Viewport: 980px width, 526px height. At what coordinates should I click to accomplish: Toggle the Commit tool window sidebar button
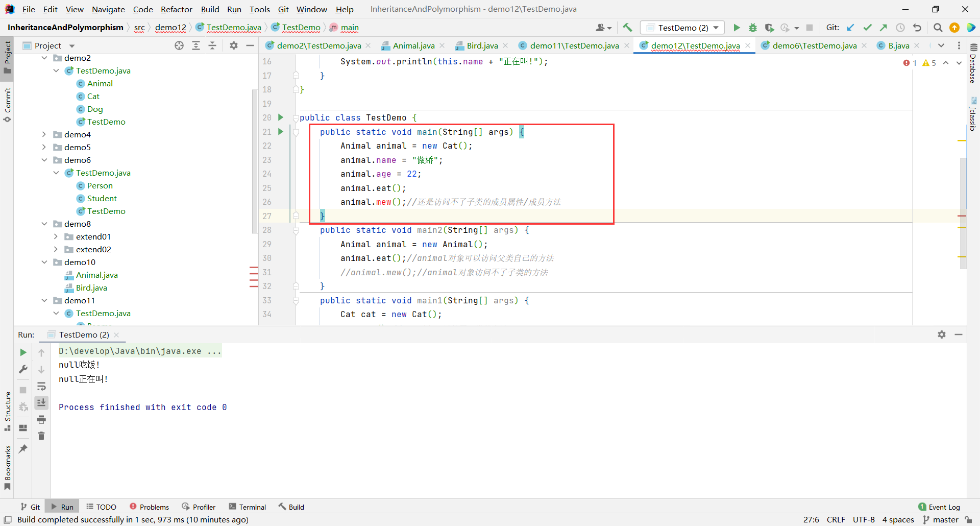click(x=7, y=105)
